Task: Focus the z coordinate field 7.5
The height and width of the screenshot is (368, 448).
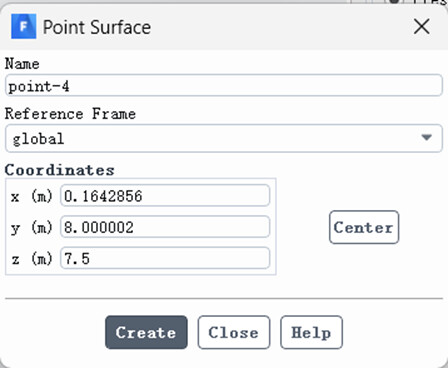Action: pos(165,258)
